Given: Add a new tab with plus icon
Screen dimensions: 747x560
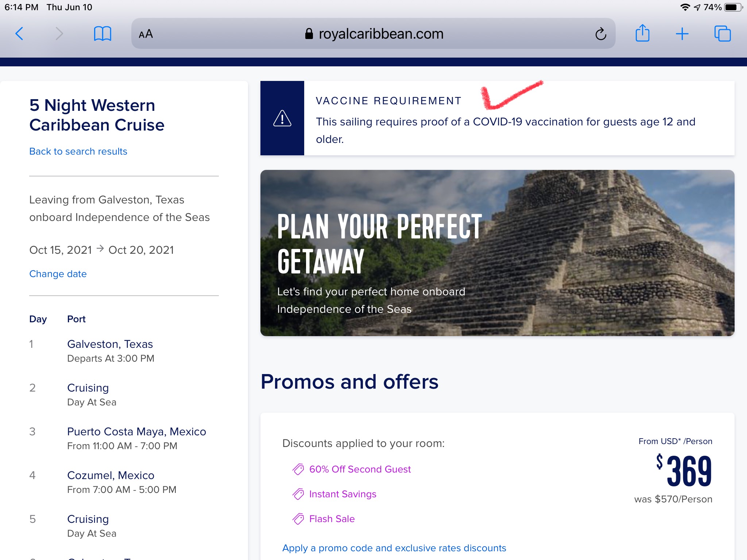Looking at the screenshot, I should [682, 34].
